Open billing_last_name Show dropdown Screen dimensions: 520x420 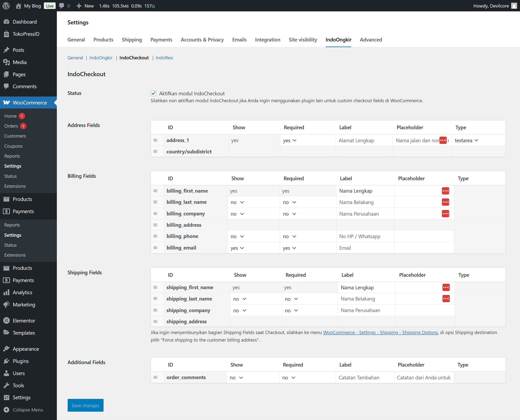coord(237,202)
